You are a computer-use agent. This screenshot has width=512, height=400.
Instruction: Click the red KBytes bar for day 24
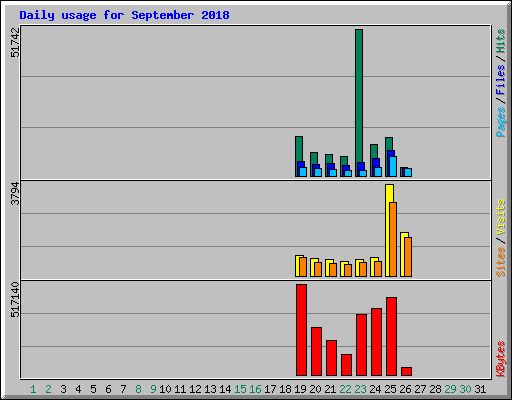pos(376,342)
